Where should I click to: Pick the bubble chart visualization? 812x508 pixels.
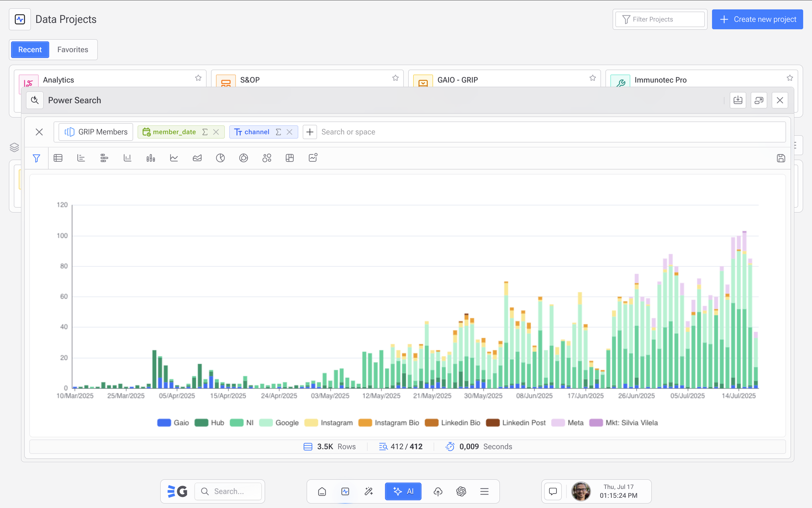point(267,158)
